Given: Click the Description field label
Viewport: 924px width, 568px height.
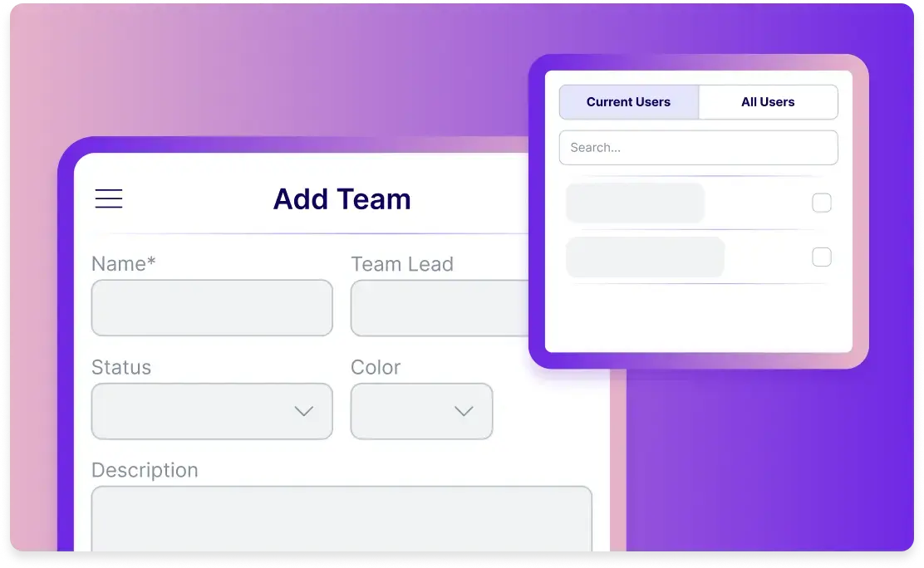Looking at the screenshot, I should pos(145,470).
